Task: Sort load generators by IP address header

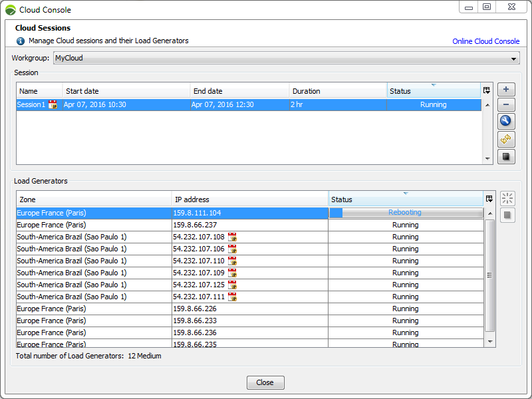Action: click(249, 199)
